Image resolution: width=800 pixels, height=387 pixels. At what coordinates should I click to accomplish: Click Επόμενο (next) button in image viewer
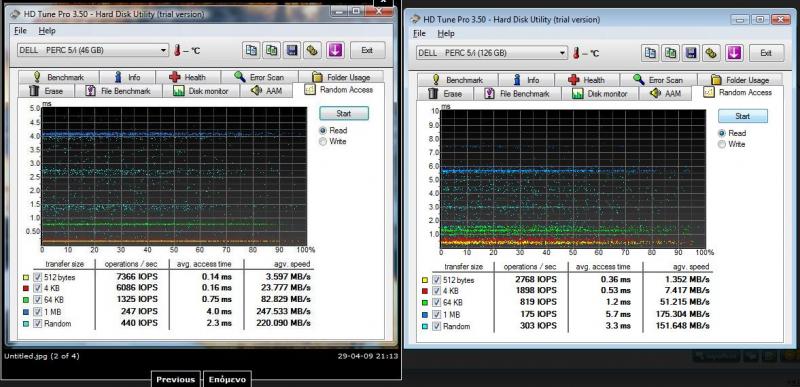(x=227, y=379)
